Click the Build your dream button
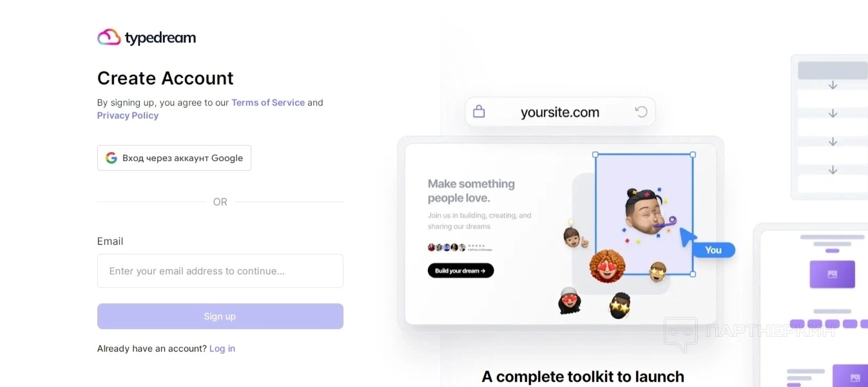The width and height of the screenshot is (868, 387). [x=461, y=270]
